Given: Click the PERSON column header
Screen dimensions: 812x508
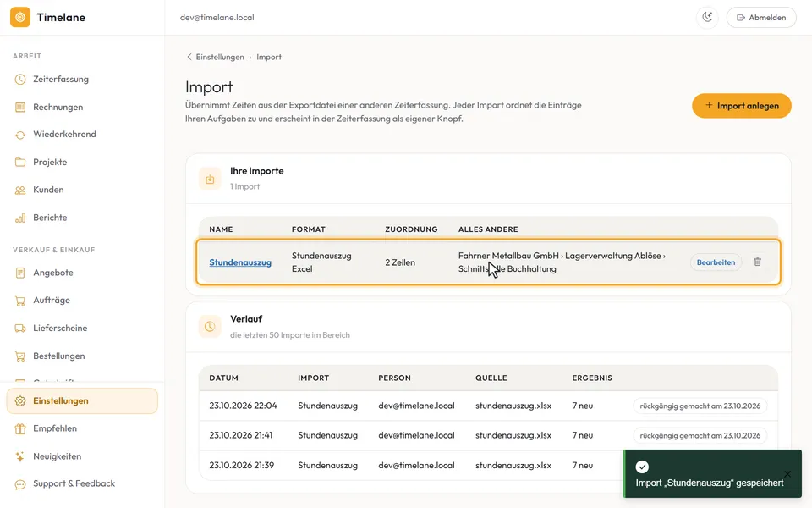Looking at the screenshot, I should tap(395, 378).
